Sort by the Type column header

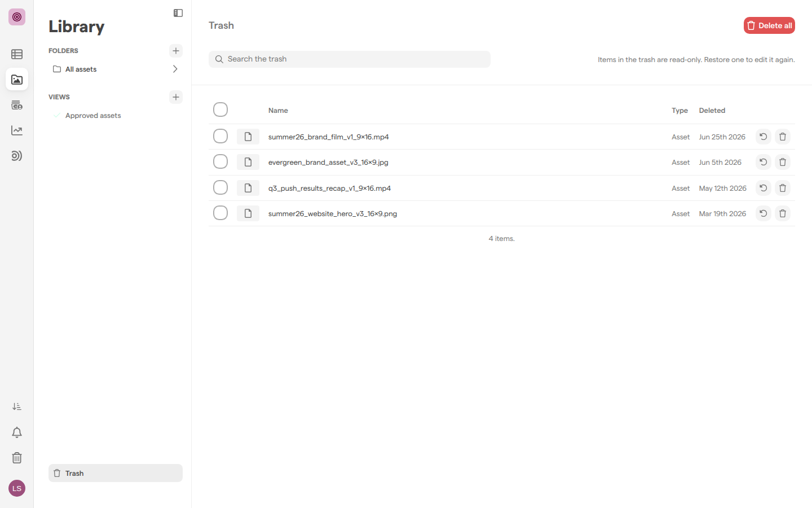click(x=679, y=111)
